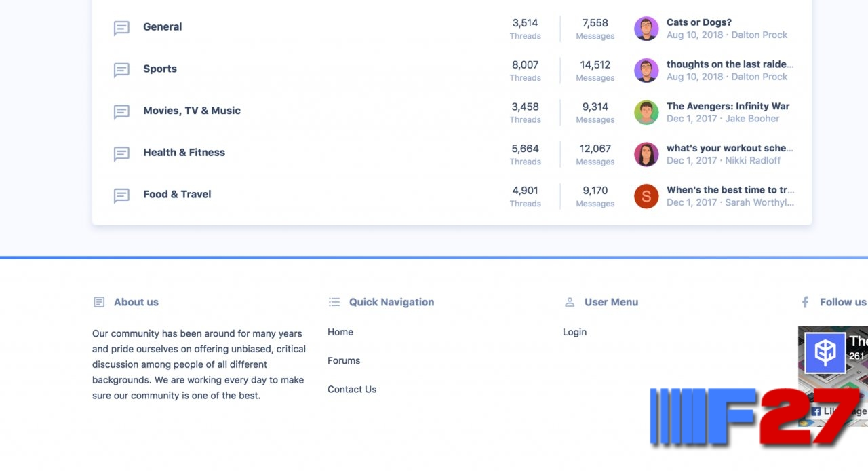868x471 pixels.
Task: Open Jake Booher's avatar
Action: (x=646, y=113)
